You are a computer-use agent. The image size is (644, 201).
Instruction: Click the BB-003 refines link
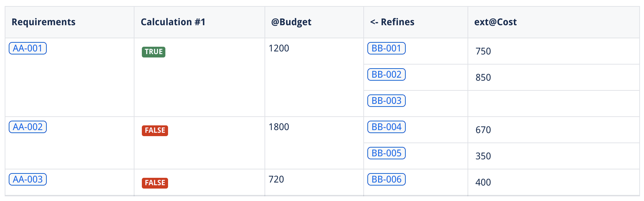(386, 101)
